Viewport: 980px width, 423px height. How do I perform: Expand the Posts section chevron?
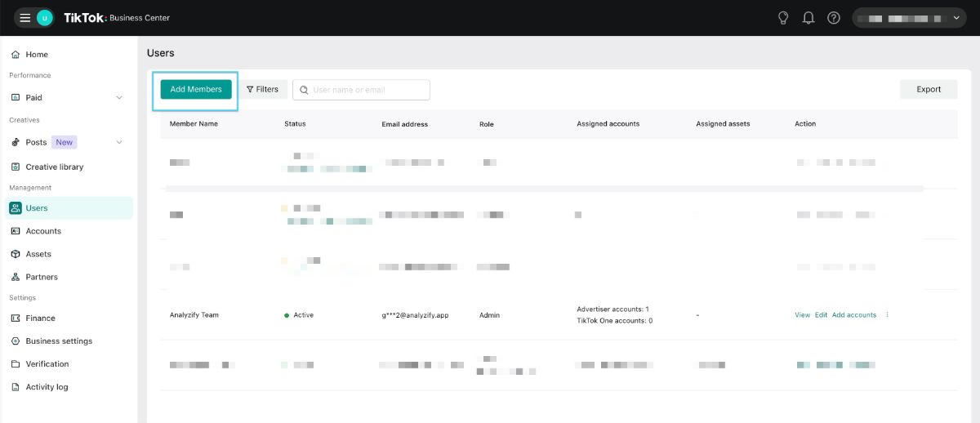pos(119,142)
